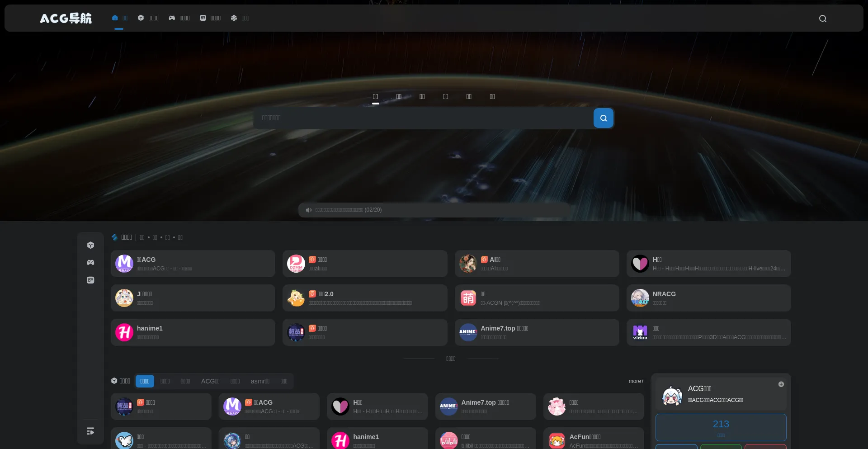
Task: Click the blue search submit button
Action: (x=603, y=118)
